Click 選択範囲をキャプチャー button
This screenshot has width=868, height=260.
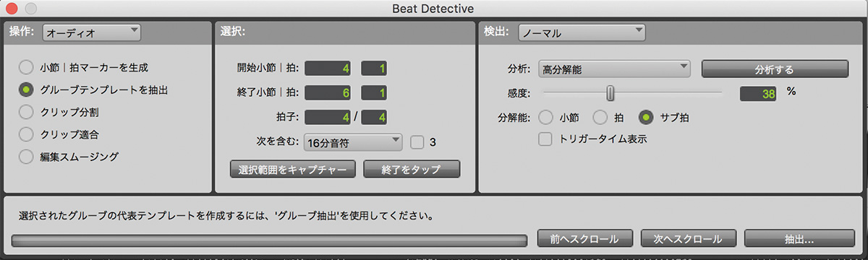point(293,169)
